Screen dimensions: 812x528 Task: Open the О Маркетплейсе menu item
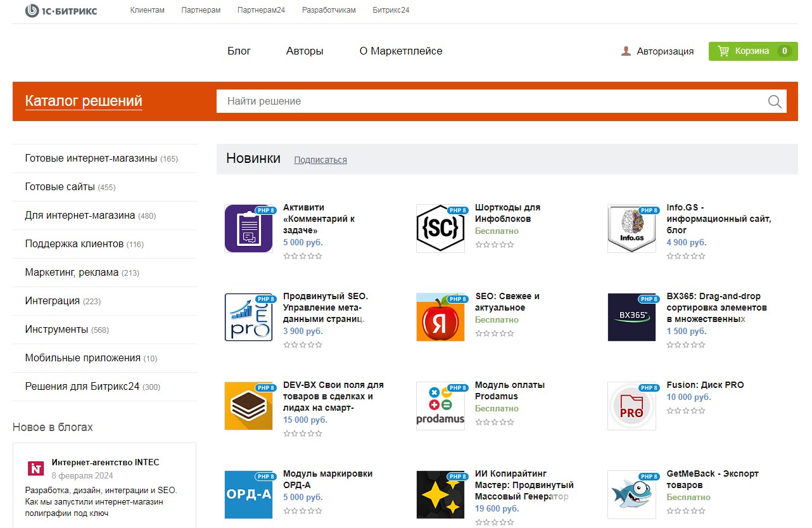[x=401, y=51]
